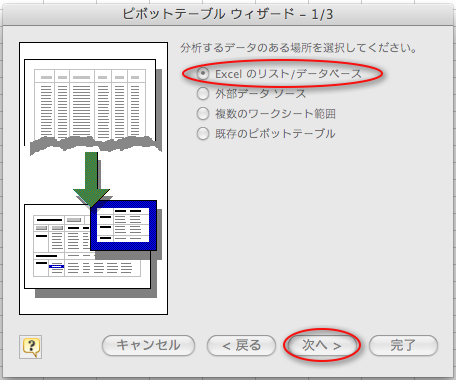Pick the 既存のピボットテーブル radio circle

click(x=203, y=134)
